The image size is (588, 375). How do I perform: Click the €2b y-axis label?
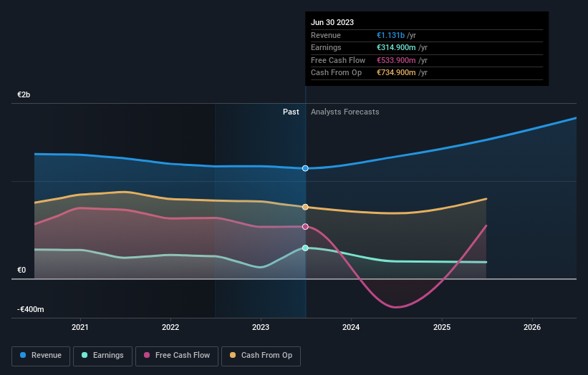[x=24, y=94]
